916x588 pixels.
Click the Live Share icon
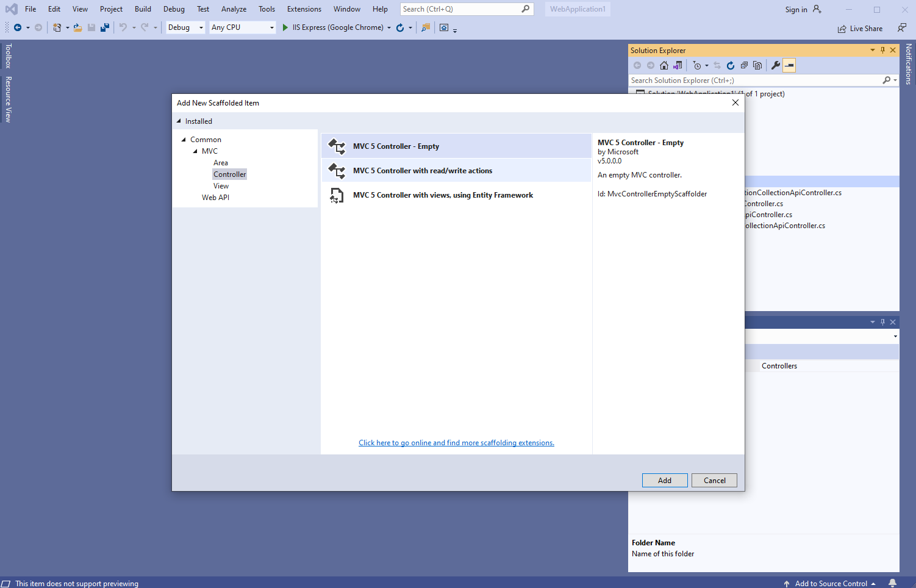click(842, 29)
